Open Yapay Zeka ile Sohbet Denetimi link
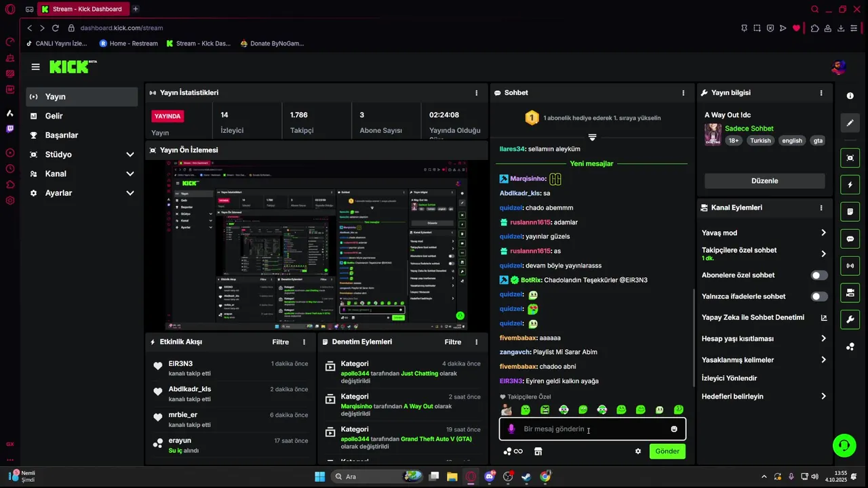868x488 pixels. click(x=764, y=317)
